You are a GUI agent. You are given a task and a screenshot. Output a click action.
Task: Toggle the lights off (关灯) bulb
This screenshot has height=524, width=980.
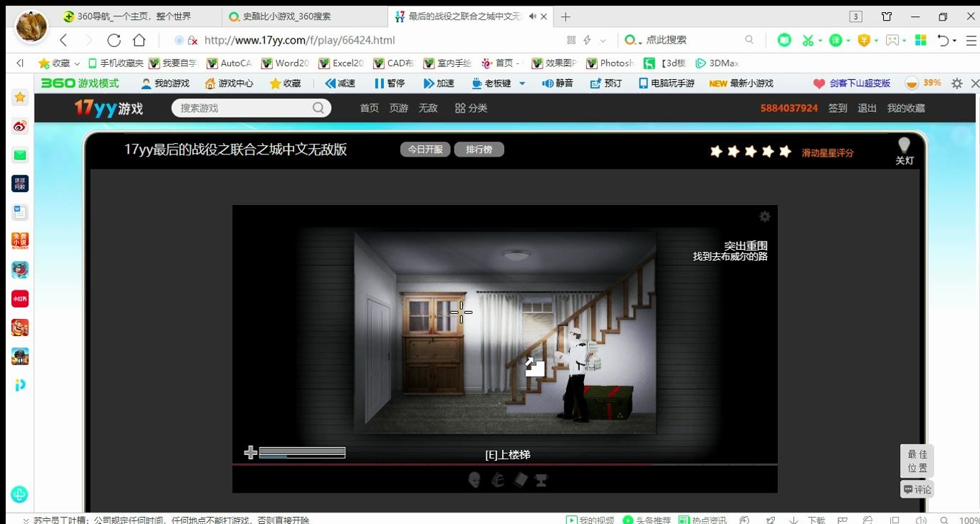905,151
